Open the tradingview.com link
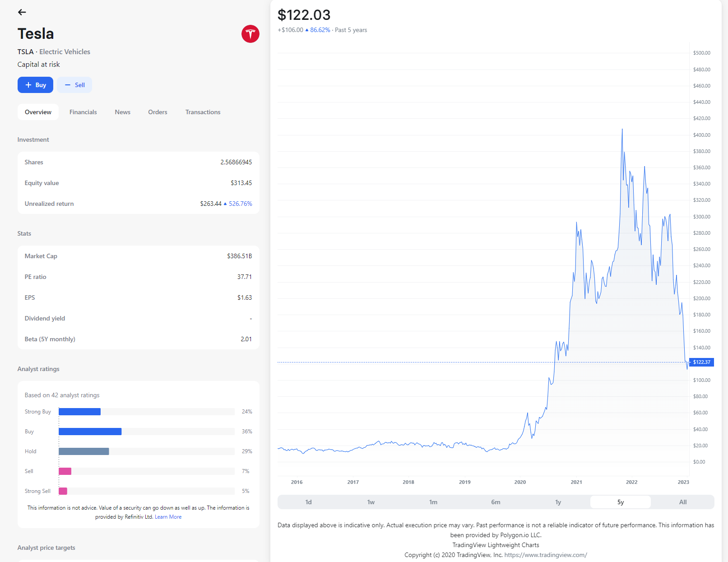 click(546, 555)
